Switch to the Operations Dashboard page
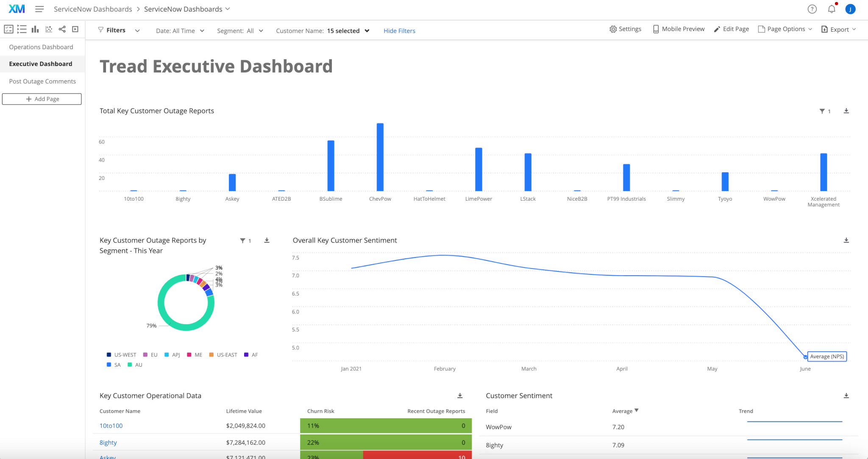The height and width of the screenshot is (459, 868). click(x=41, y=47)
